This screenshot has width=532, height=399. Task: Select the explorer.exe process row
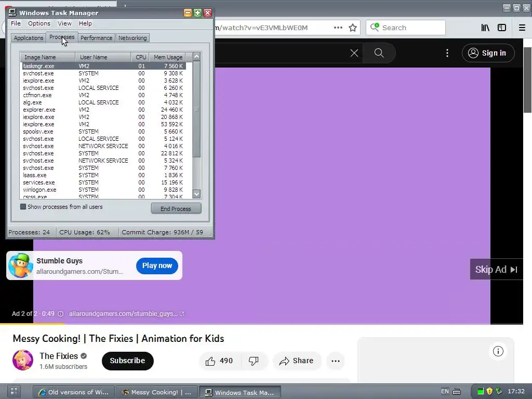104,110
